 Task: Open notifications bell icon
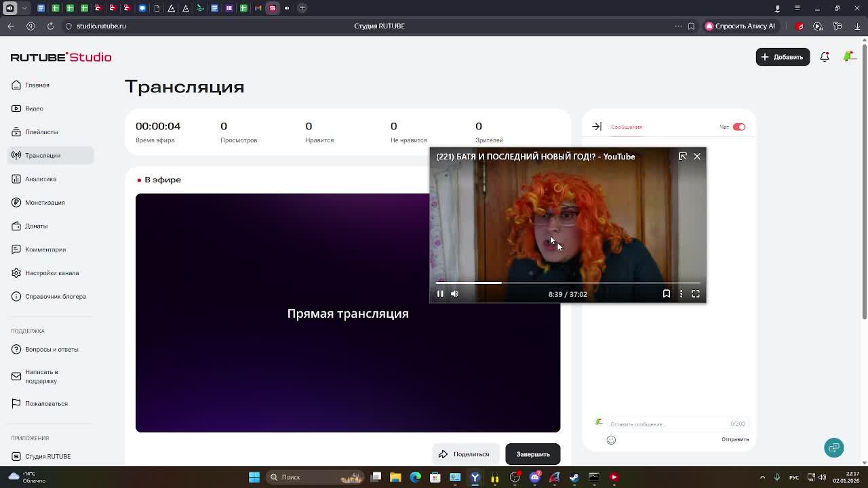pyautogui.click(x=825, y=57)
